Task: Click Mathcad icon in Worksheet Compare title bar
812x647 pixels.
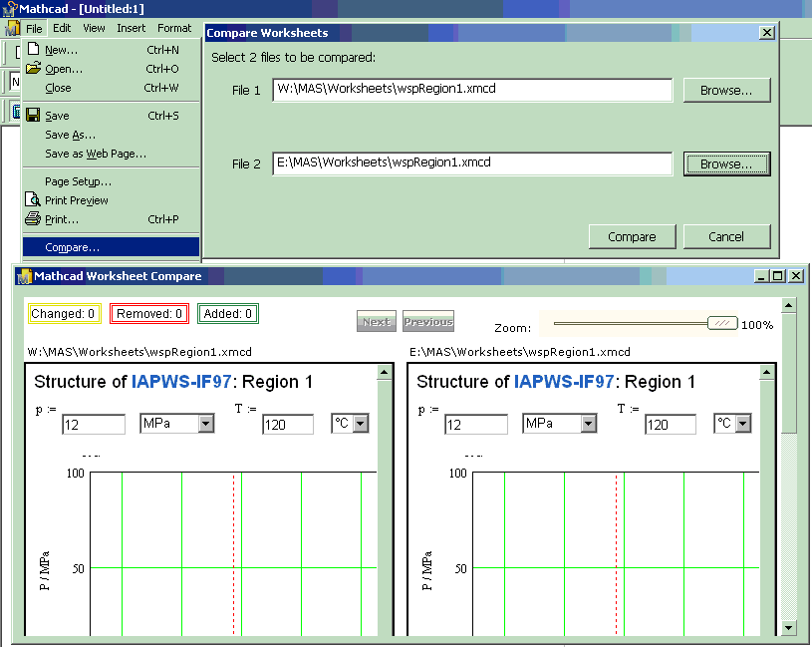Action: 24,276
